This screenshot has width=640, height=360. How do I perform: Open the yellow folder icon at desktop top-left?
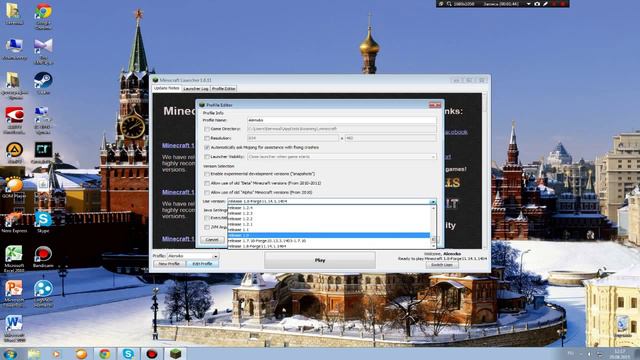coord(14,13)
